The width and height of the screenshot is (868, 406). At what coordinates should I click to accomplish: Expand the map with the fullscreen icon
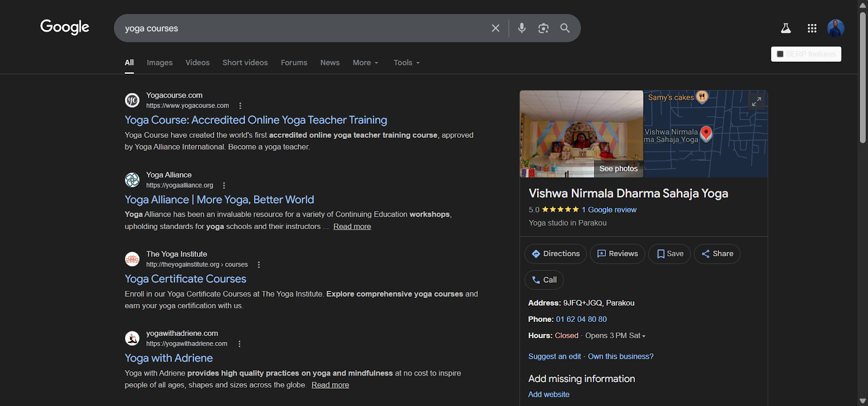(756, 101)
